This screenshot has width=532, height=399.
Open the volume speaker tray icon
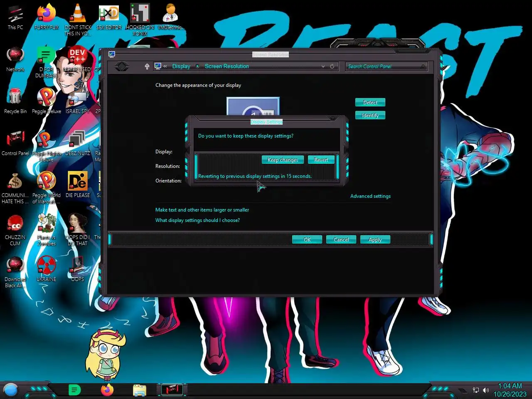pos(485,390)
